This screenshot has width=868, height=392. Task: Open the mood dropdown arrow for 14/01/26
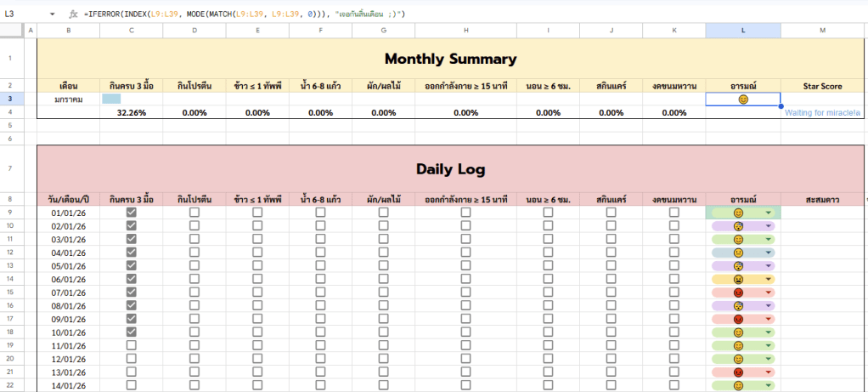(x=769, y=385)
